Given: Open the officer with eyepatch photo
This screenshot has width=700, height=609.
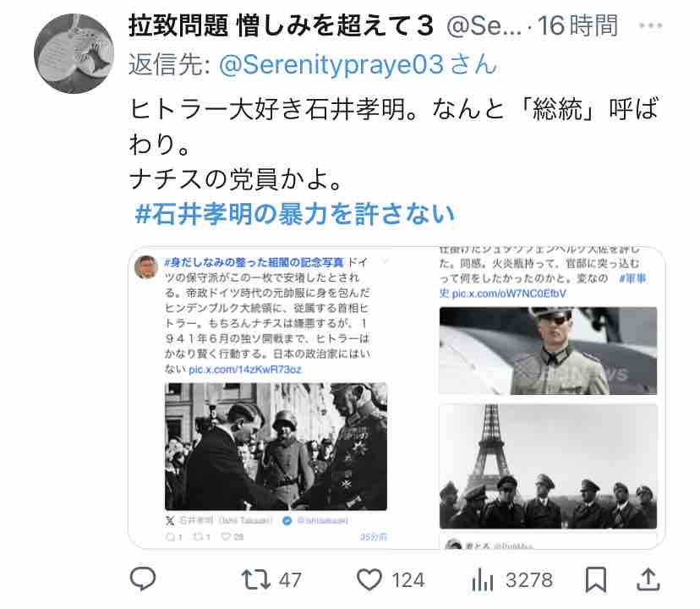Looking at the screenshot, I should pyautogui.click(x=548, y=351).
